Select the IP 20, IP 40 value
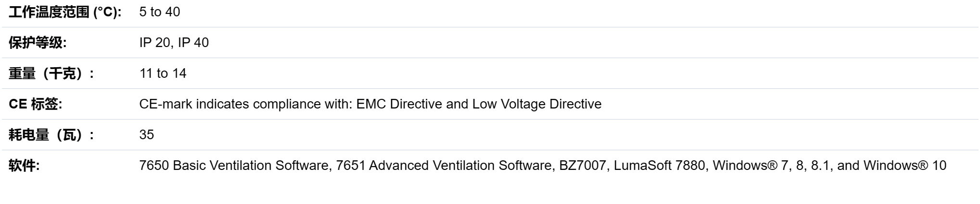This screenshot has height=204, width=980. coord(174,43)
